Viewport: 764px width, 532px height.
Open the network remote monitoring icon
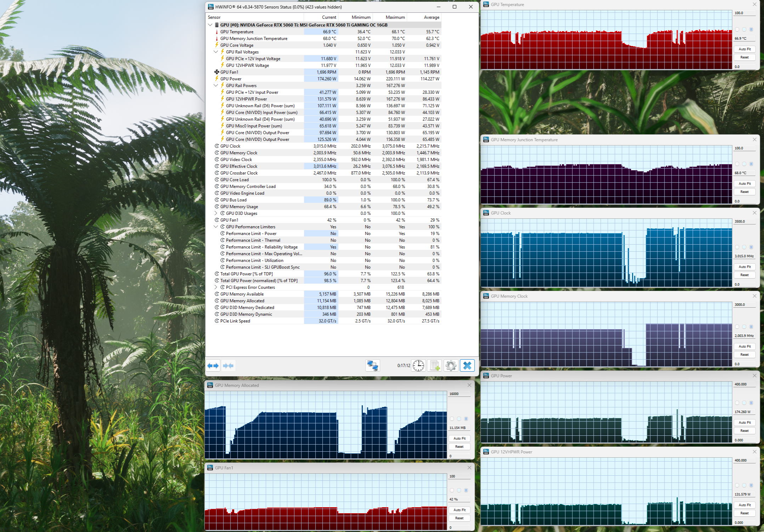pos(373,366)
